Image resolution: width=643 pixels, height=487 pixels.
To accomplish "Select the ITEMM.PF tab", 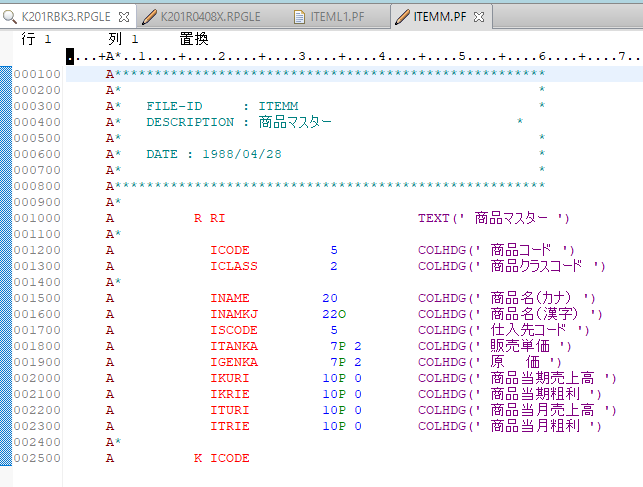I will pos(440,17).
